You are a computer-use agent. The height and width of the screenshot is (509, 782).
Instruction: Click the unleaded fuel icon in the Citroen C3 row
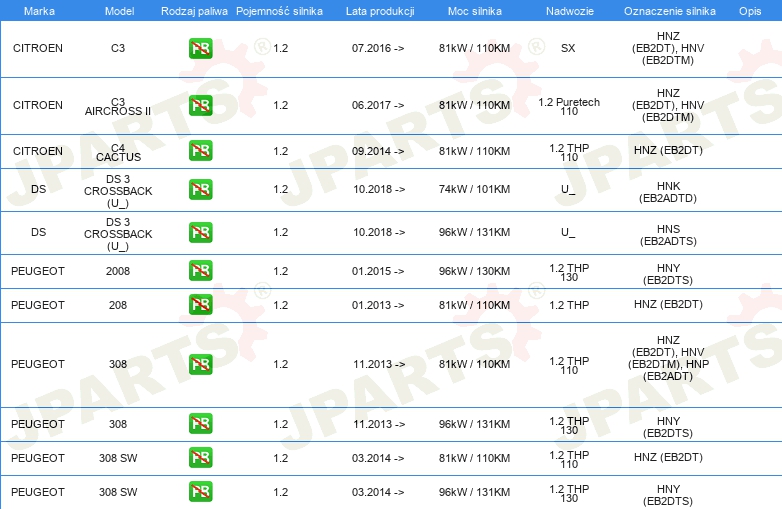point(200,48)
